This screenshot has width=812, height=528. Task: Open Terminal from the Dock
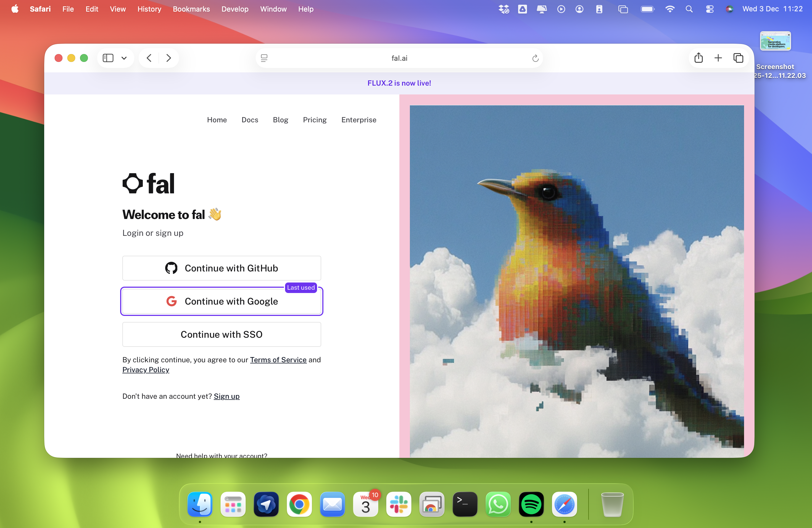(x=465, y=504)
